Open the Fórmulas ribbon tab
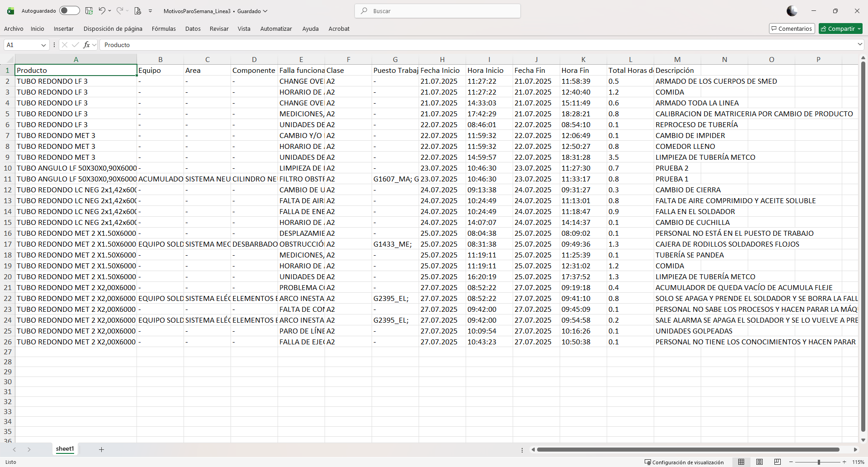This screenshot has width=868, height=467. [164, 29]
